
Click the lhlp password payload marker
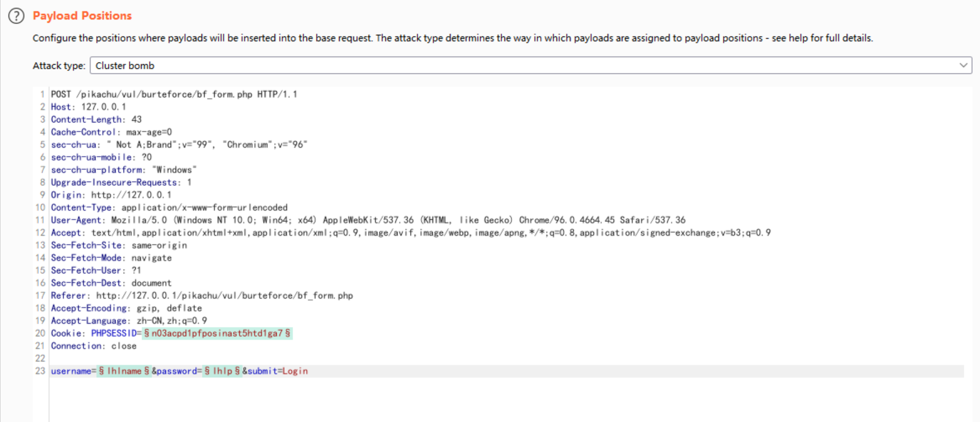[x=222, y=371]
